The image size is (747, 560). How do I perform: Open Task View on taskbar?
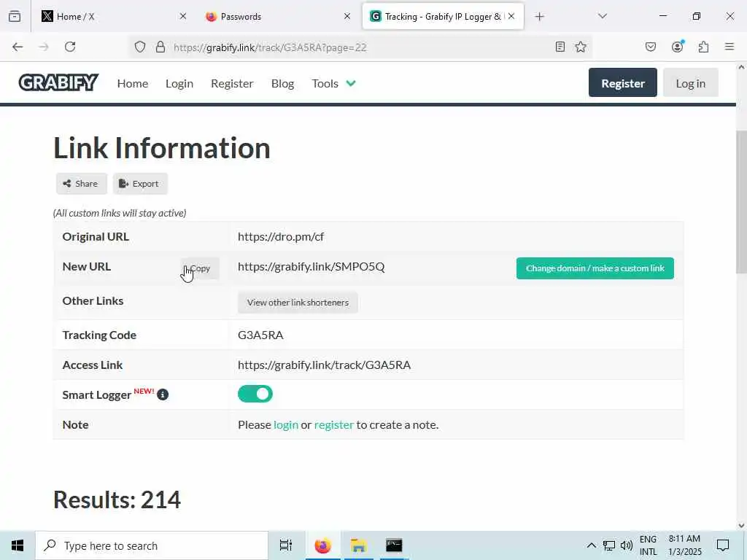286,545
